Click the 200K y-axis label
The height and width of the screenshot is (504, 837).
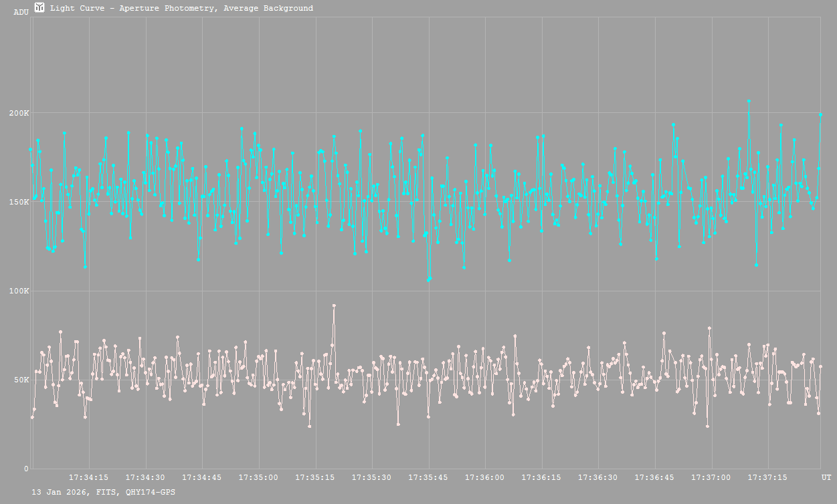coord(19,113)
